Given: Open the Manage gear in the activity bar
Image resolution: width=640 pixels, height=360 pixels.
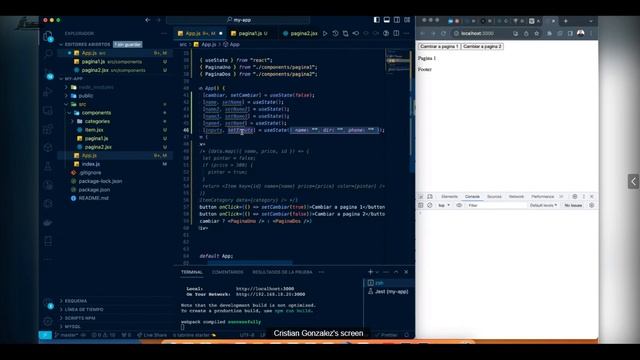Looking at the screenshot, I should tap(48, 321).
